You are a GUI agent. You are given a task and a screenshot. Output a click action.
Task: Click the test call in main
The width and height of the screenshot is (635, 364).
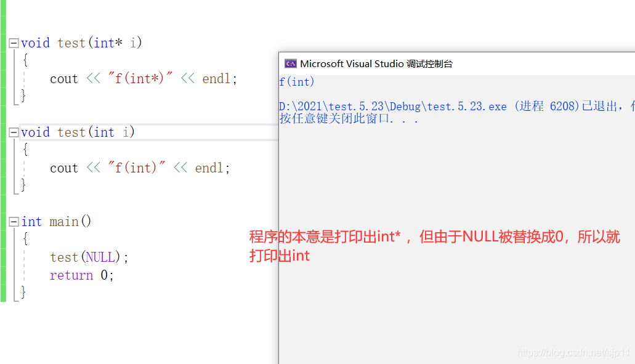(64, 257)
